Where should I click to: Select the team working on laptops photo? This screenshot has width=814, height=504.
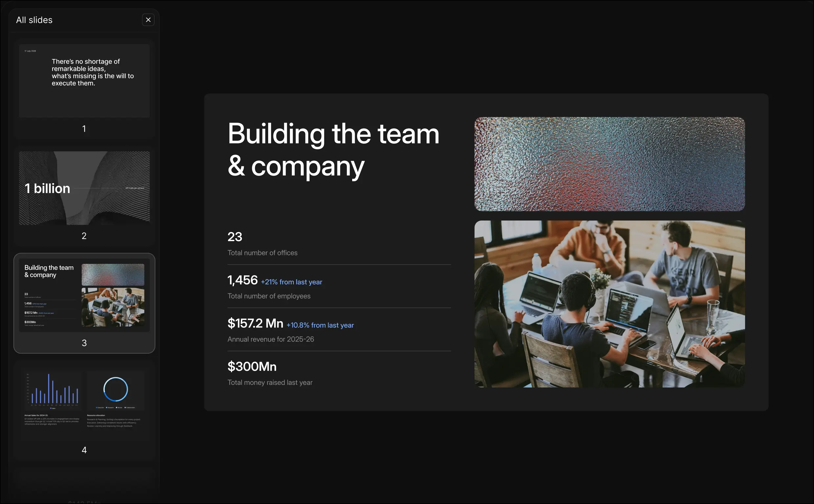[609, 304]
